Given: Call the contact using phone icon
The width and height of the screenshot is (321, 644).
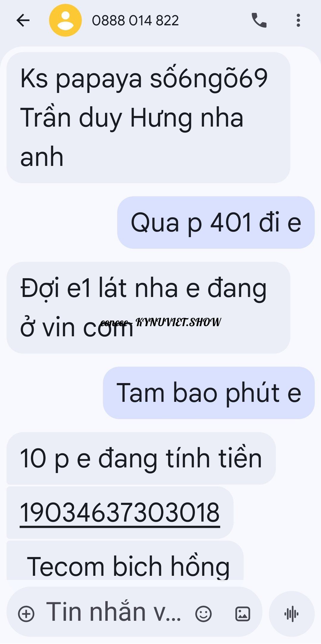Looking at the screenshot, I should 259,21.
